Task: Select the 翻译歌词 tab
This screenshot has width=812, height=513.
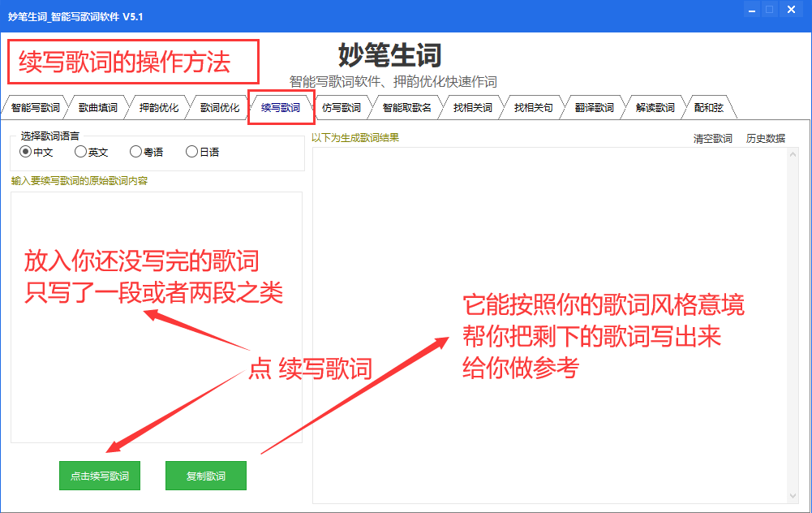Action: tap(594, 108)
